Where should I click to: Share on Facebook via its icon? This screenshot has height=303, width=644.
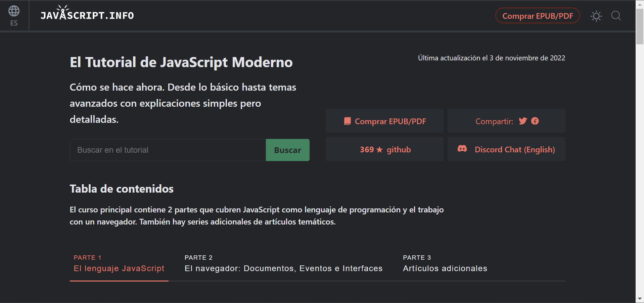click(x=535, y=121)
